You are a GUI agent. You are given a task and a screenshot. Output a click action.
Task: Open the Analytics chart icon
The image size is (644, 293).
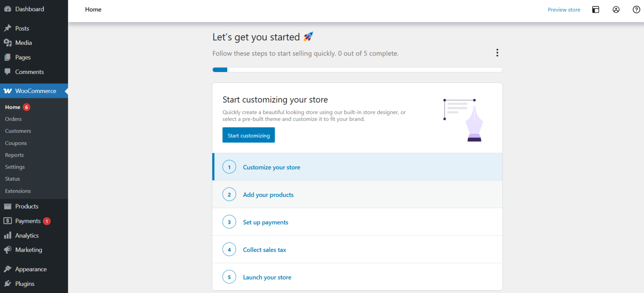[x=8, y=235]
